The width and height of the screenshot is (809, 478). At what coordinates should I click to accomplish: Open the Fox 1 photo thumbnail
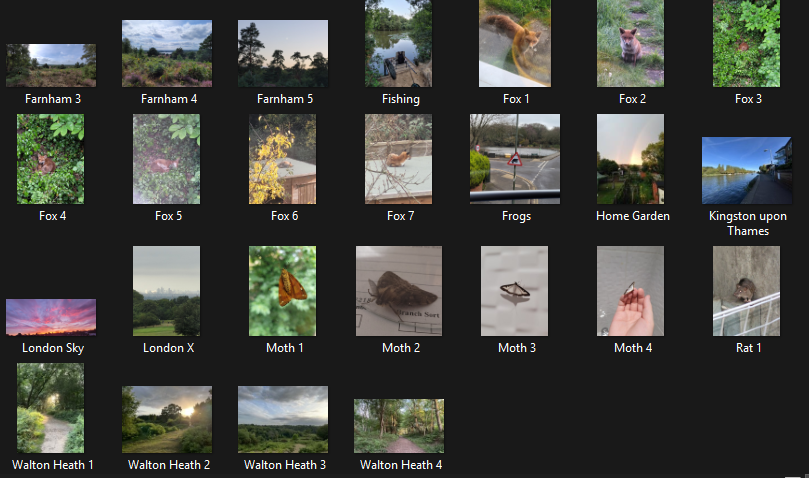[515, 43]
